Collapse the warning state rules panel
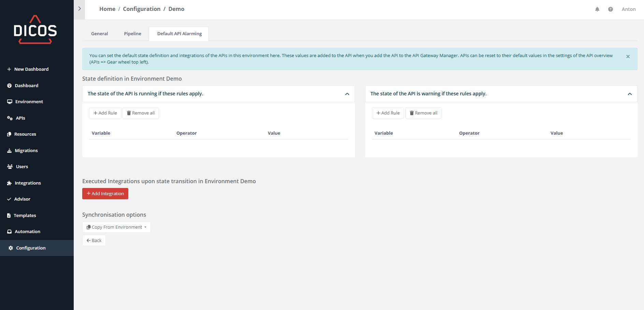The height and width of the screenshot is (310, 644). point(630,94)
